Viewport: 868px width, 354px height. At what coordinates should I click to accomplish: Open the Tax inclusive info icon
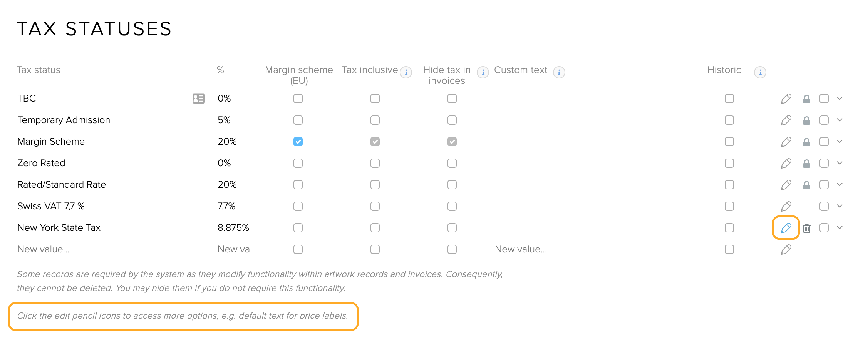pos(406,72)
